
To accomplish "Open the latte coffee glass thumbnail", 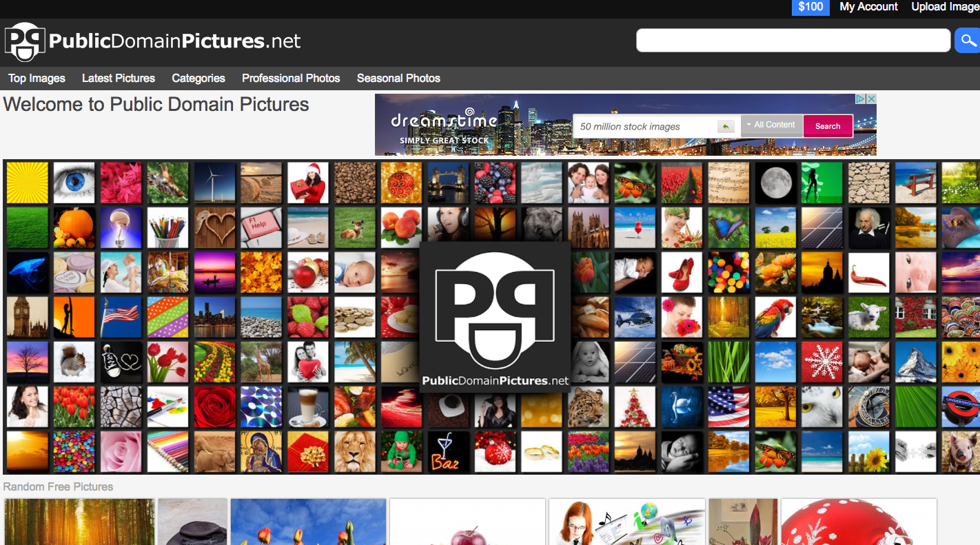I will pyautogui.click(x=308, y=407).
